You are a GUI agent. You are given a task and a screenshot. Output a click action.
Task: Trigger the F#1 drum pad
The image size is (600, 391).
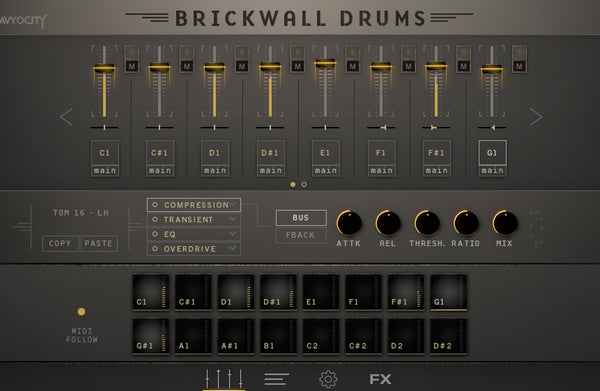click(x=406, y=292)
